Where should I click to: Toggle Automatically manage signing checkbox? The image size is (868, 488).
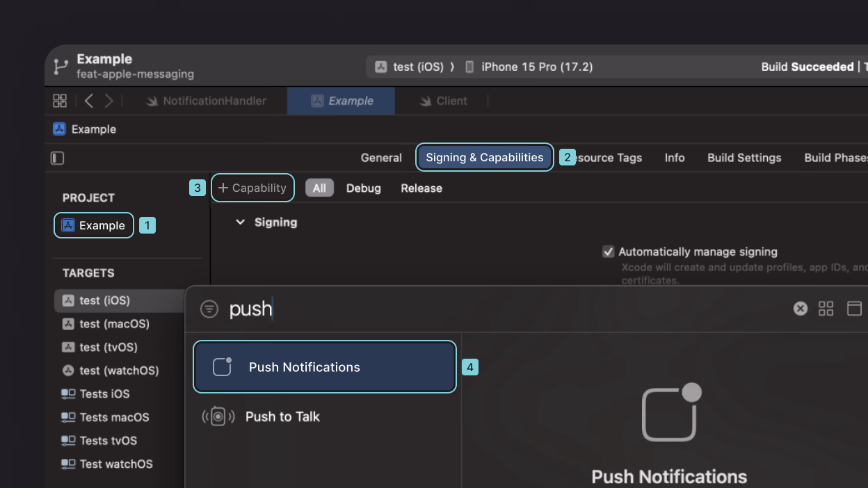pyautogui.click(x=609, y=252)
